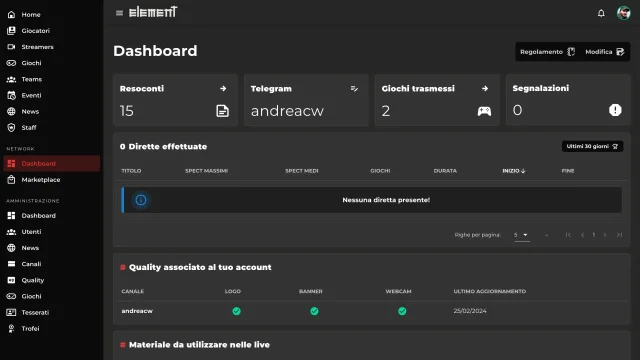
Task: Click the Trofei trophy icon
Action: pyautogui.click(x=11, y=329)
